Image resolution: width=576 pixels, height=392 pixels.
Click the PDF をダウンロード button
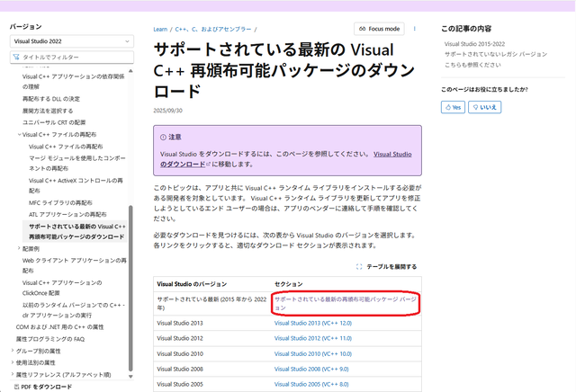click(42, 387)
